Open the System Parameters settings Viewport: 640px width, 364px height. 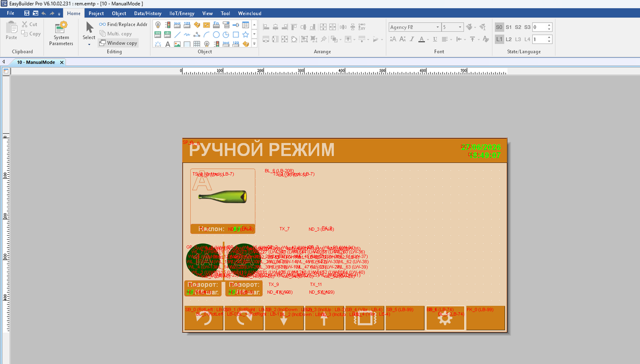pyautogui.click(x=61, y=33)
